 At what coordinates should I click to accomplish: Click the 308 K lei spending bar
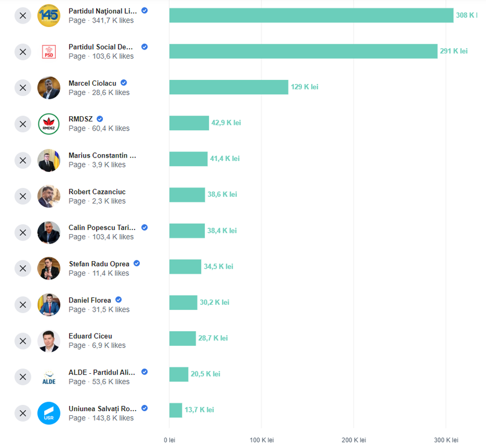tap(311, 16)
